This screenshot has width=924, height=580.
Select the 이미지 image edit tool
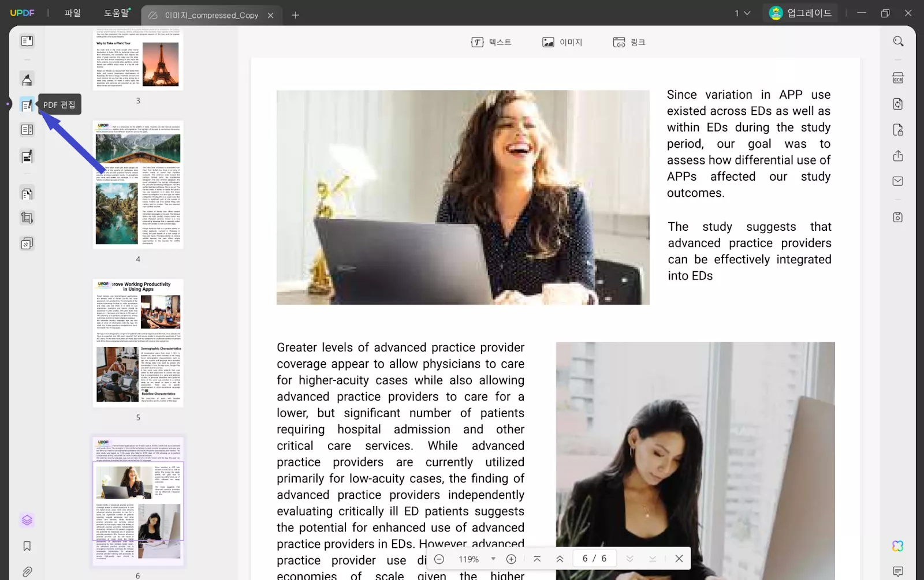pos(562,42)
